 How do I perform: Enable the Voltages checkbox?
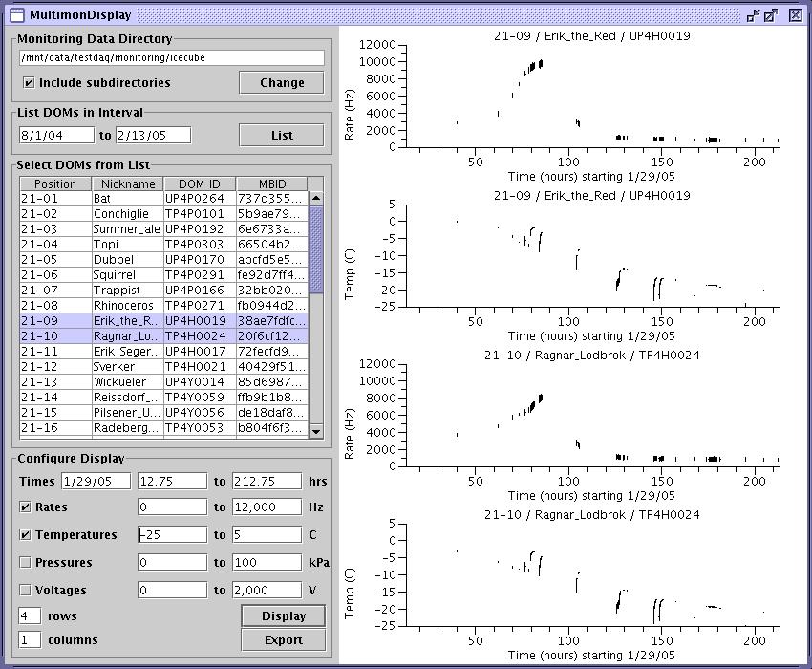click(x=26, y=591)
